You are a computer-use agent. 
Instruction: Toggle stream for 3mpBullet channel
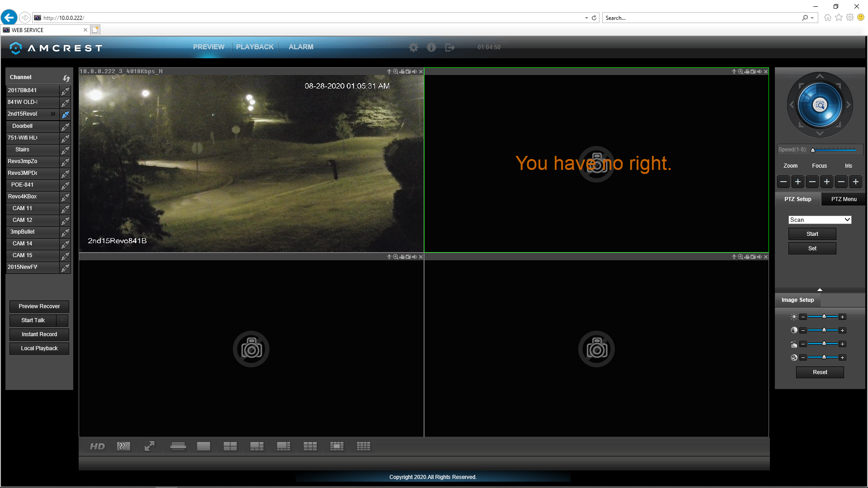(x=66, y=232)
